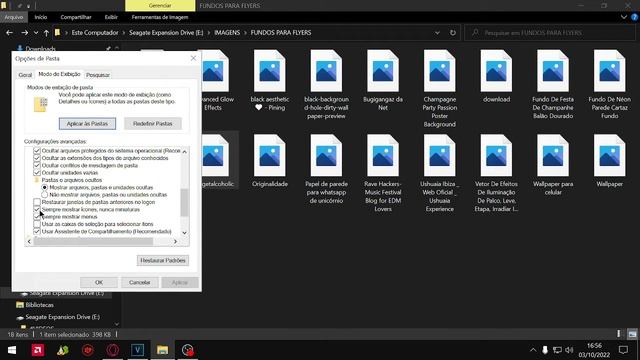
Task: Click Aplicar às Pastas button
Action: tap(87, 124)
